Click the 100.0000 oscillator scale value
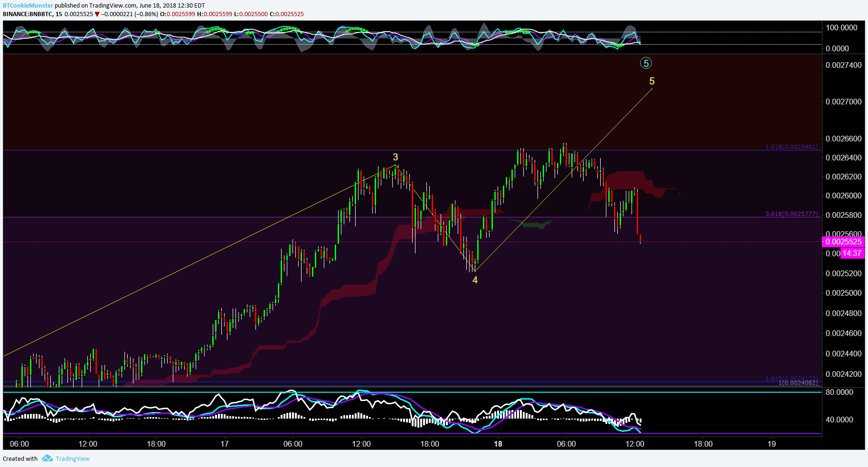 tap(841, 28)
